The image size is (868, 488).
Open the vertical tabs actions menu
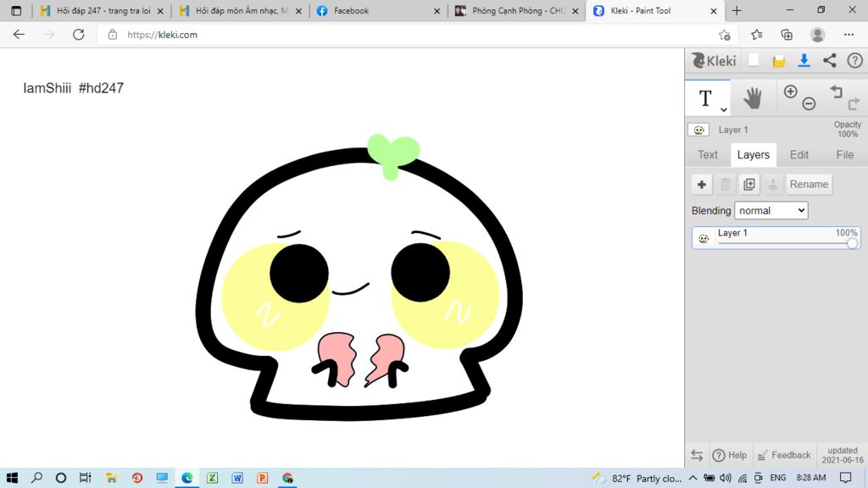pyautogui.click(x=16, y=10)
